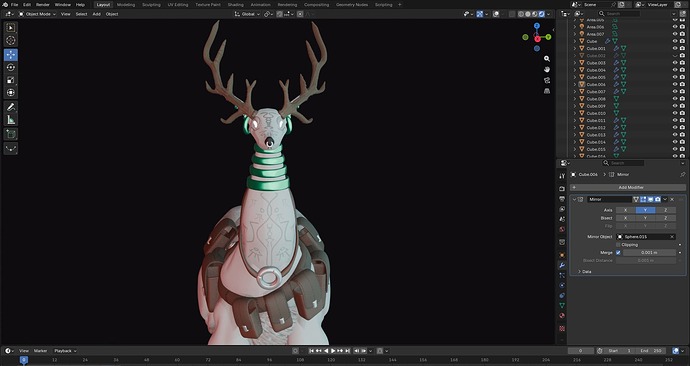Open the World properties tab
The image size is (690, 366).
tap(562, 229)
